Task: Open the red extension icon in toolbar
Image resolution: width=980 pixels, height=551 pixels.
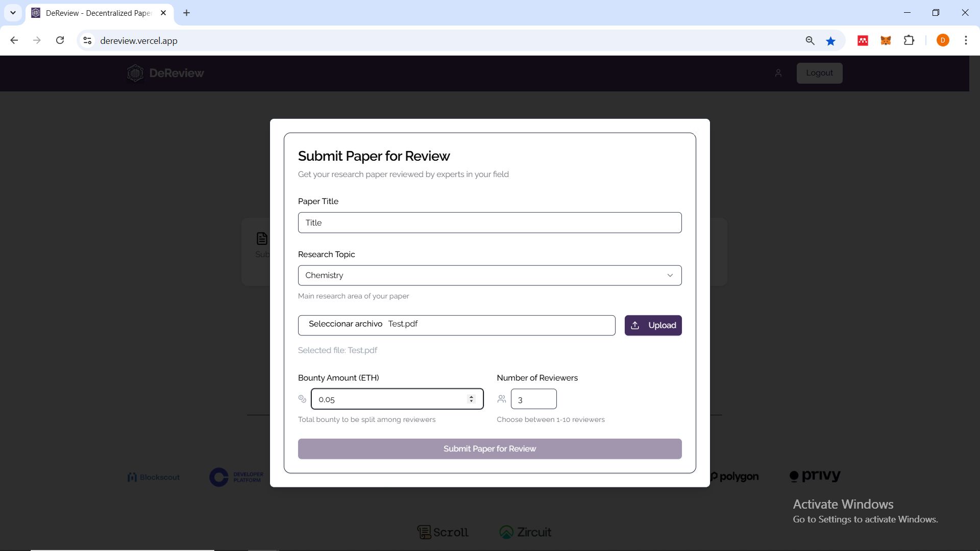Action: (863, 40)
